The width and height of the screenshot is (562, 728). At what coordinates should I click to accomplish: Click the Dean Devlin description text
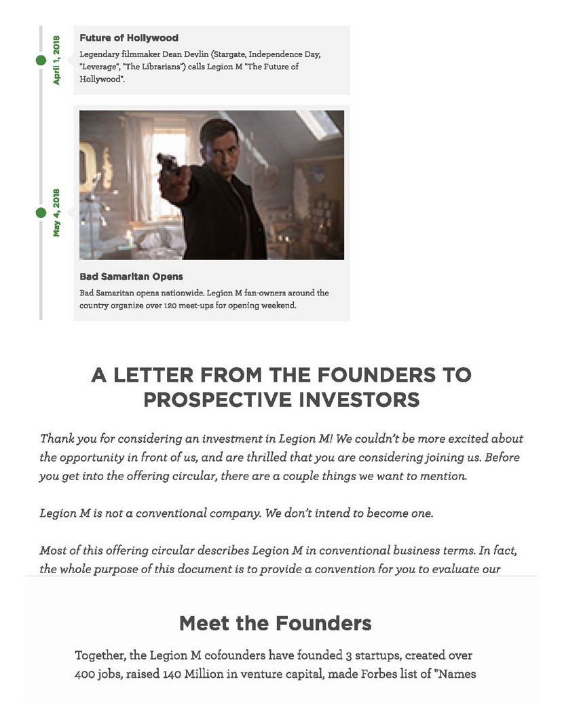pyautogui.click(x=200, y=67)
